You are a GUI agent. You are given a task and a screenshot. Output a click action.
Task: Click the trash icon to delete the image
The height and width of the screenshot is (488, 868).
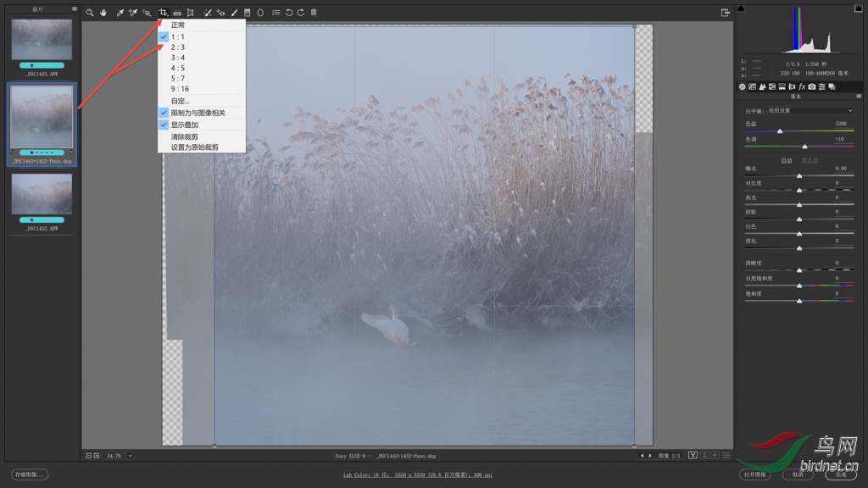[x=314, y=13]
